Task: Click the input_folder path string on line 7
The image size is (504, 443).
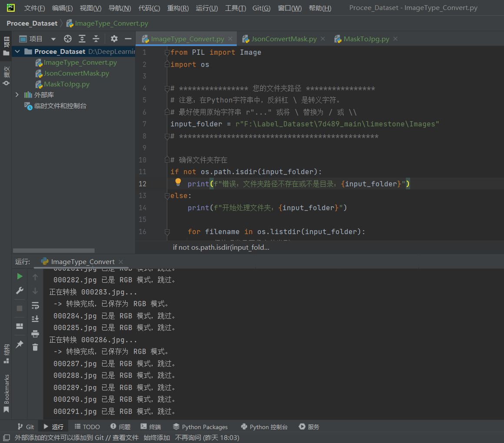Action: (x=337, y=124)
